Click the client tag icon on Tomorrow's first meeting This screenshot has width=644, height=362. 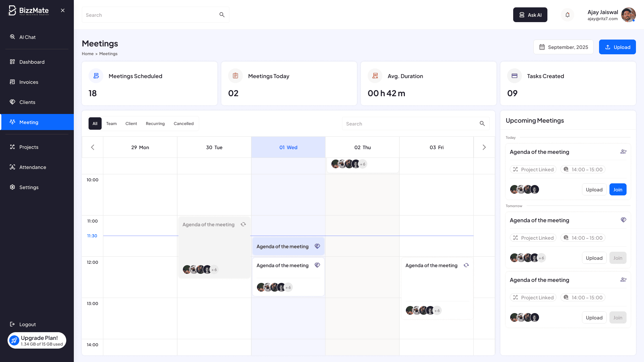(x=623, y=220)
